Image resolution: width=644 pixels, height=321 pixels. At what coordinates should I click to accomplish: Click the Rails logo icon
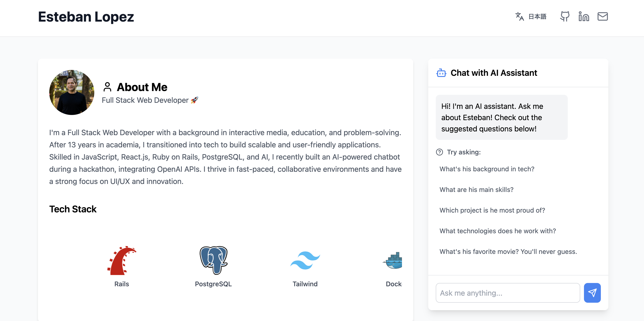pyautogui.click(x=122, y=260)
